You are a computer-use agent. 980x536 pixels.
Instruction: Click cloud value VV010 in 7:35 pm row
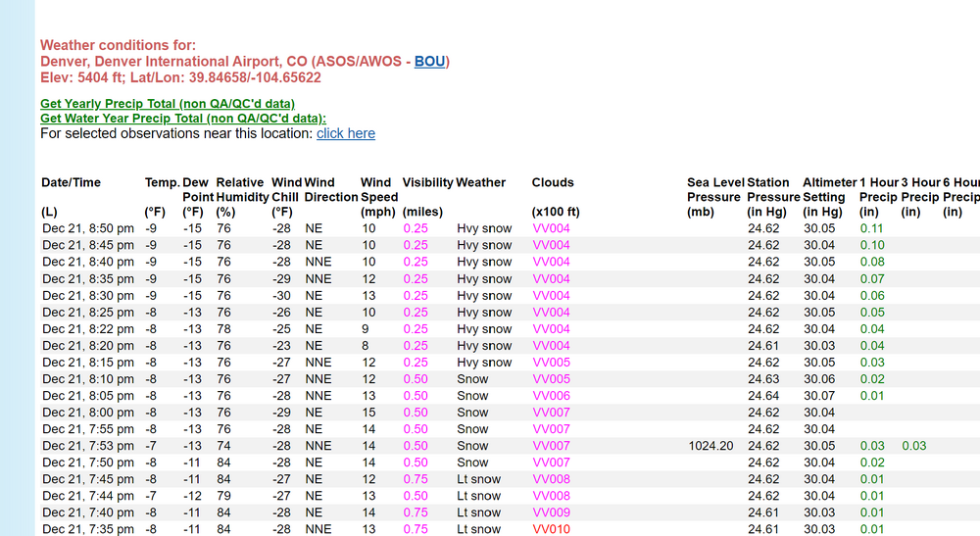pos(551,530)
